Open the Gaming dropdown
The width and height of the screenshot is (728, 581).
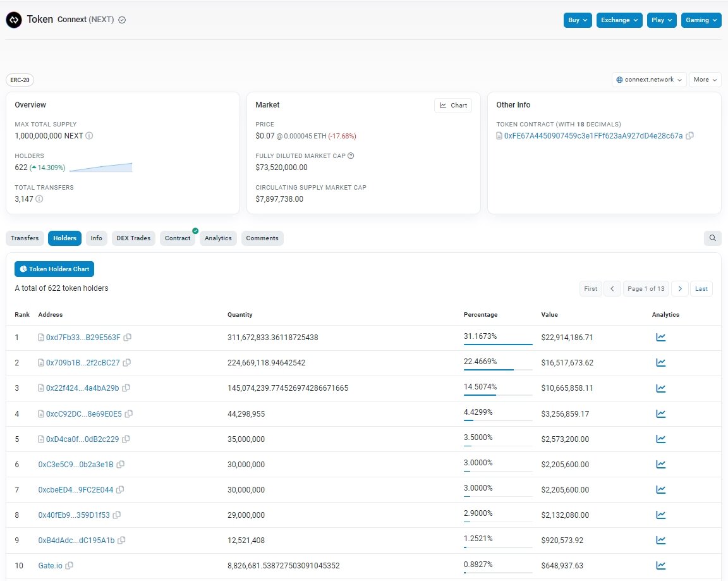click(701, 20)
